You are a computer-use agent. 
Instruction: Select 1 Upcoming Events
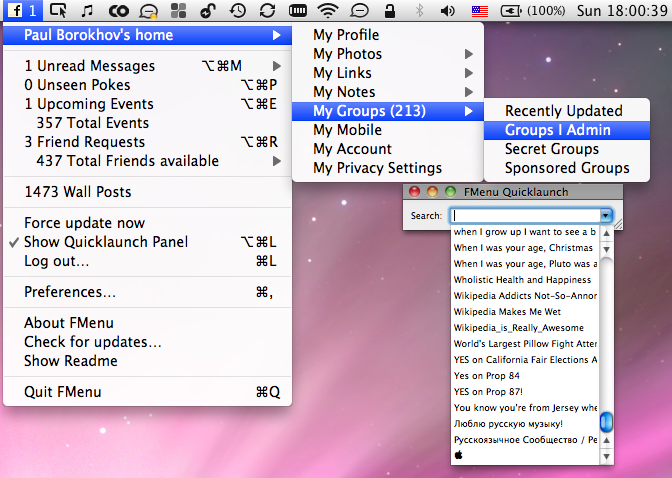pyautogui.click(x=147, y=104)
